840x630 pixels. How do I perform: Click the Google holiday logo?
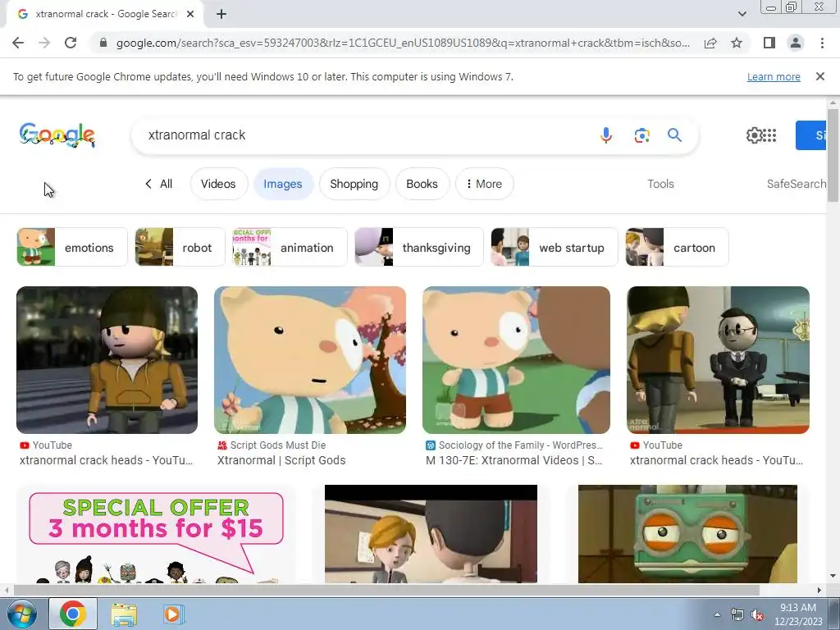pos(57,135)
